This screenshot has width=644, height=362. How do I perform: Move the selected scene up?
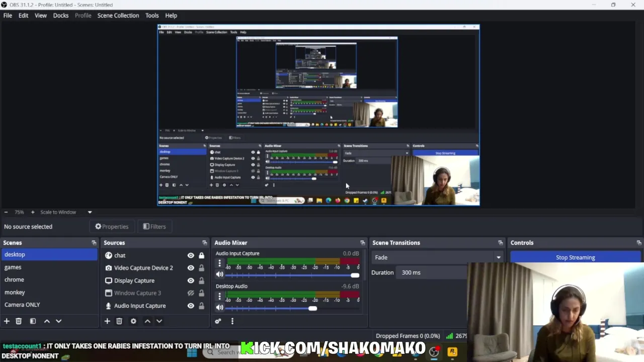47,321
